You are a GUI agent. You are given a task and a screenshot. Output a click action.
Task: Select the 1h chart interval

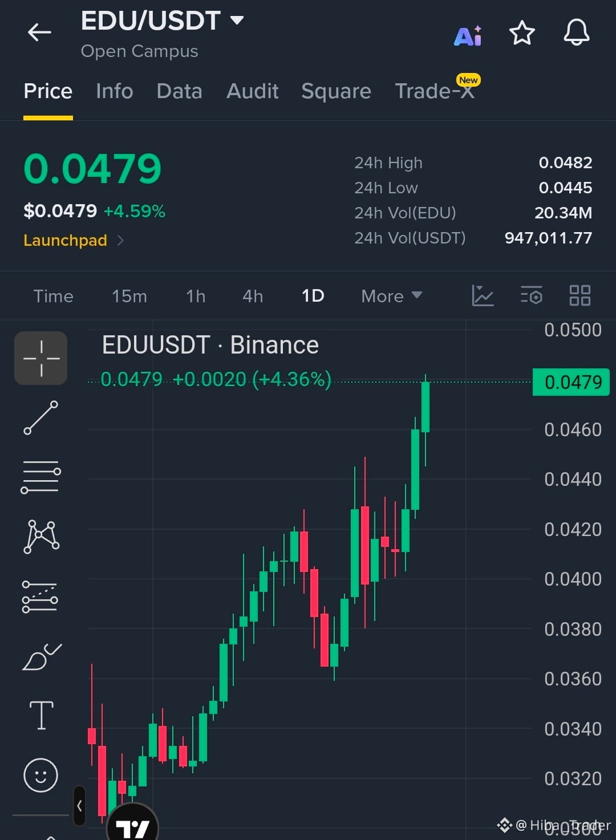pos(196,296)
